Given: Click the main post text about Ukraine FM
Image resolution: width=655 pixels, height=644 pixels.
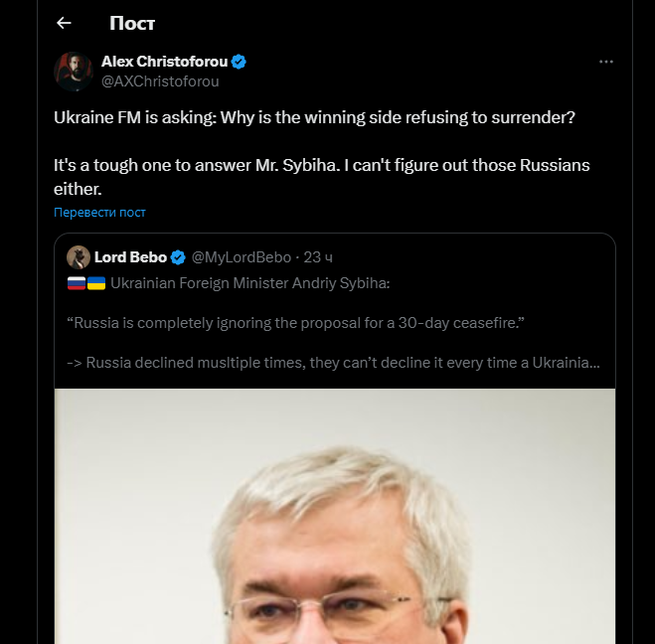Looking at the screenshot, I should pos(314,116).
